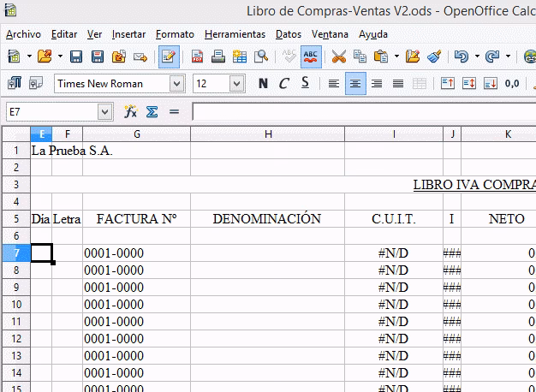Screen dimensions: 536x392
Task: Click the formula input line
Action: [x=360, y=112]
